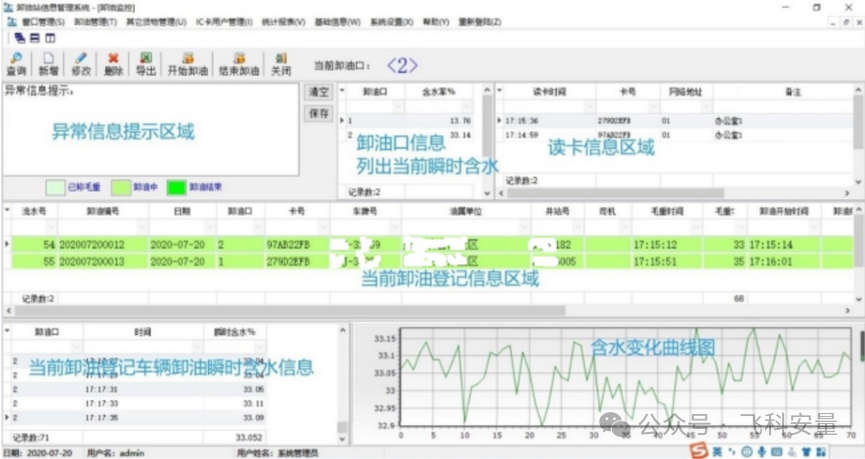Click the input method emoji face icon
The width and height of the screenshot is (865, 459).
click(x=747, y=452)
